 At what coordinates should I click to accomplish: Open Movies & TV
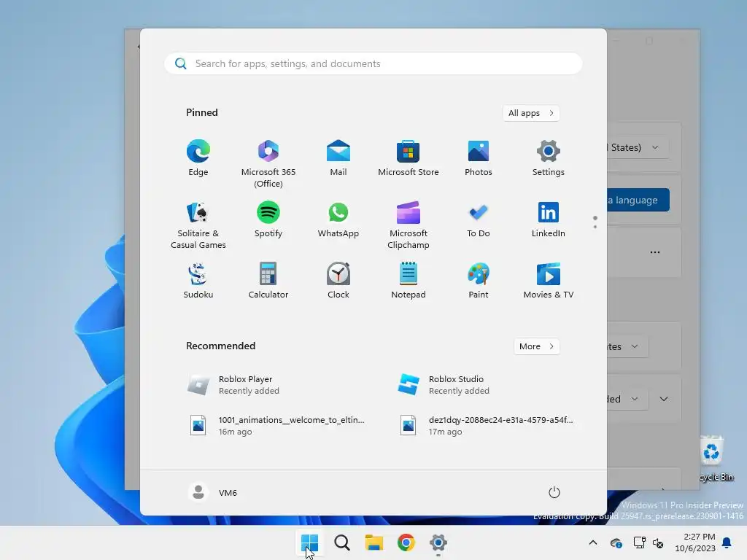(x=549, y=281)
